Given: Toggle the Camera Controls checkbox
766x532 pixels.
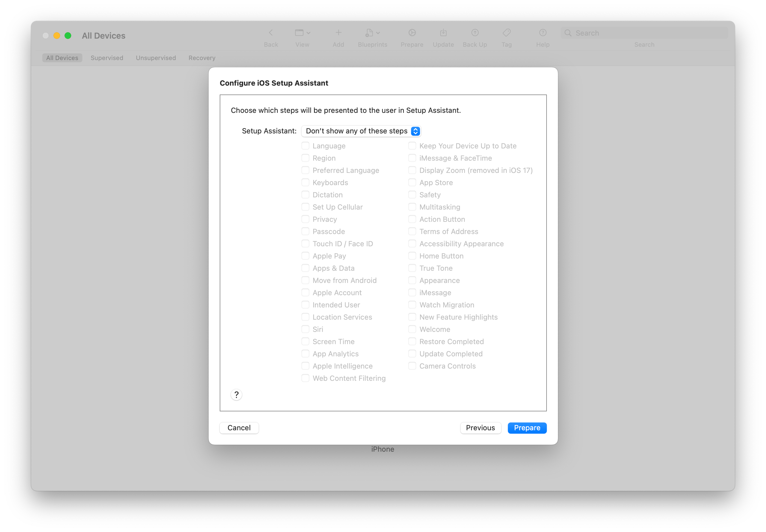Looking at the screenshot, I should pos(412,366).
